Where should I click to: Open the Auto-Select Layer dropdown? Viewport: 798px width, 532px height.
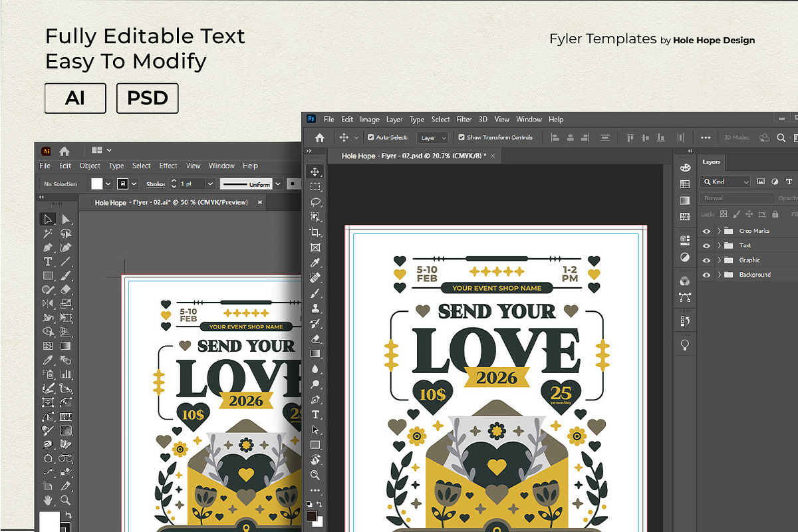pos(433,138)
